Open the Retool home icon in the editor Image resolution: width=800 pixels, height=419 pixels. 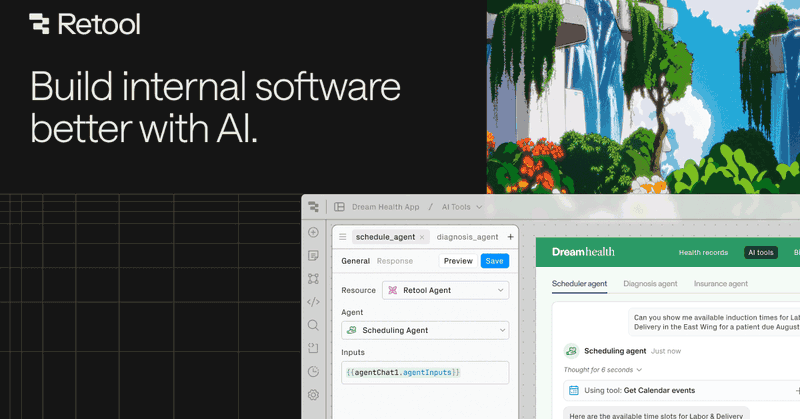point(313,207)
